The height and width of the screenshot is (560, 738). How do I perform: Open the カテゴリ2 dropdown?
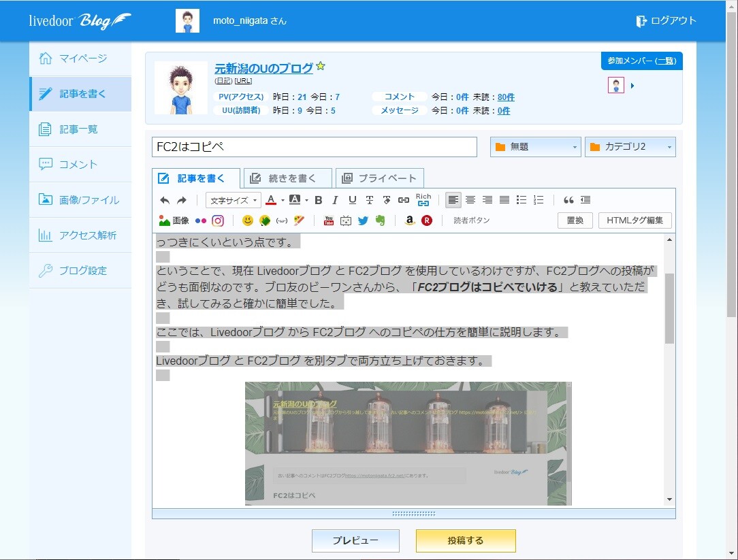tap(630, 147)
